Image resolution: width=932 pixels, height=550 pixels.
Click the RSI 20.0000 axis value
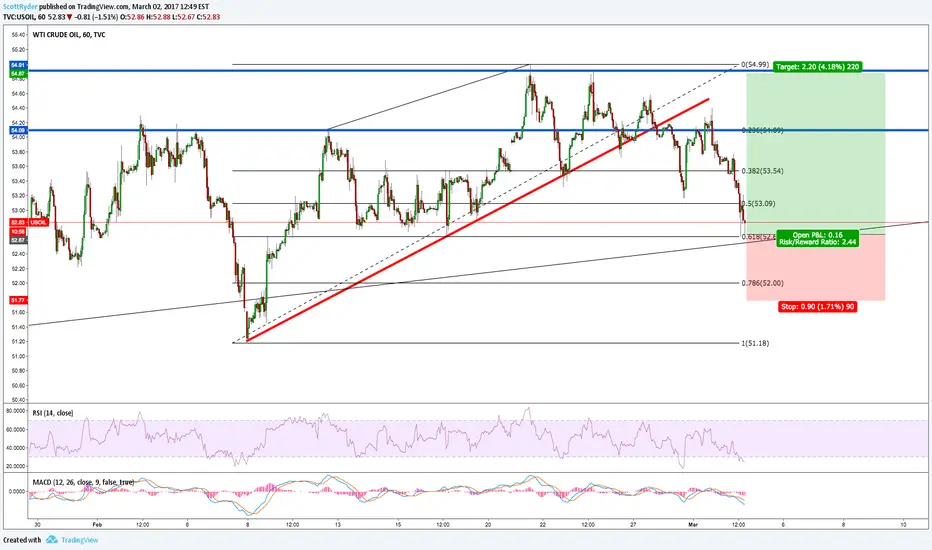coord(15,466)
